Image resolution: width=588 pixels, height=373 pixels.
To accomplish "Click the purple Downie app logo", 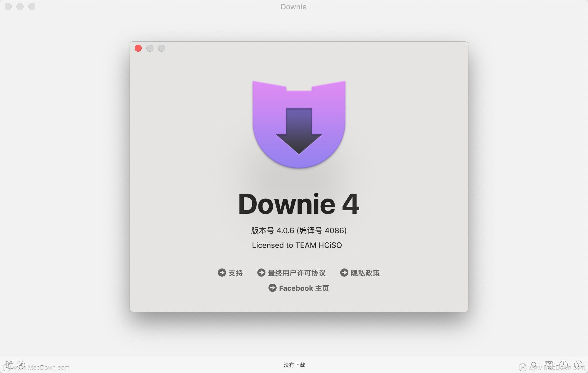I will click(x=299, y=124).
